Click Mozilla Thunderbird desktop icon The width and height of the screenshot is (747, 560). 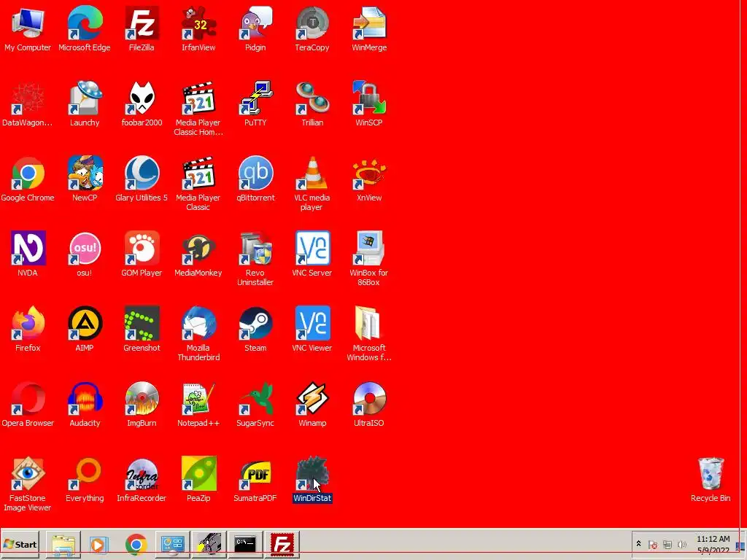(198, 323)
